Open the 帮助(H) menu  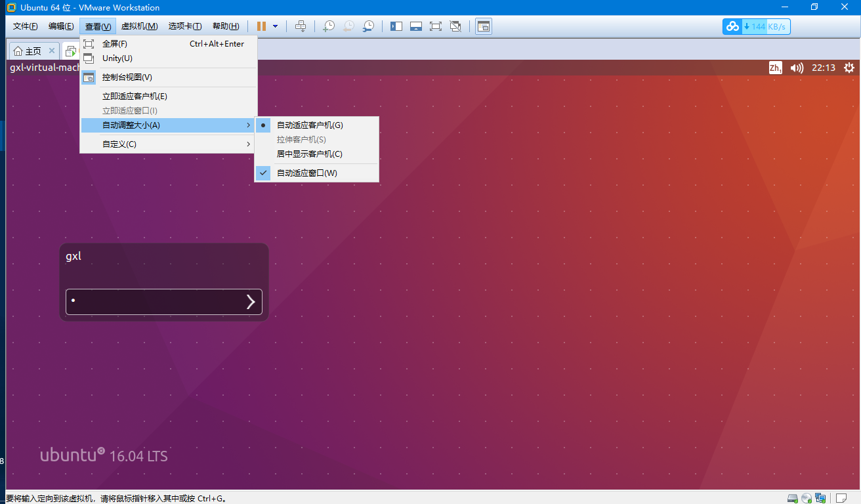coord(226,26)
